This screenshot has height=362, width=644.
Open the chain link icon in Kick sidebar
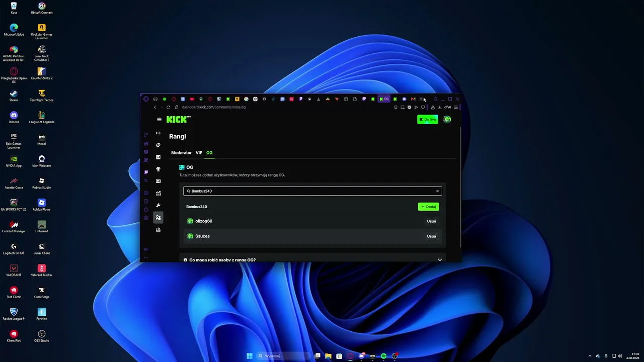point(158,145)
